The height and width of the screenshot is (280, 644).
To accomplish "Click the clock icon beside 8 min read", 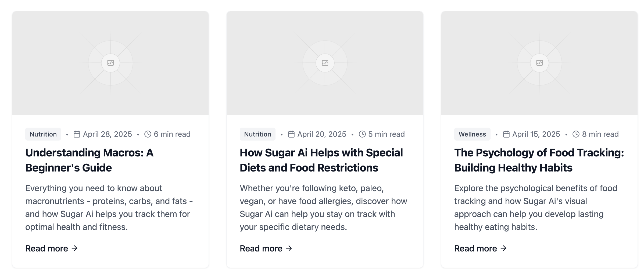I will (575, 134).
